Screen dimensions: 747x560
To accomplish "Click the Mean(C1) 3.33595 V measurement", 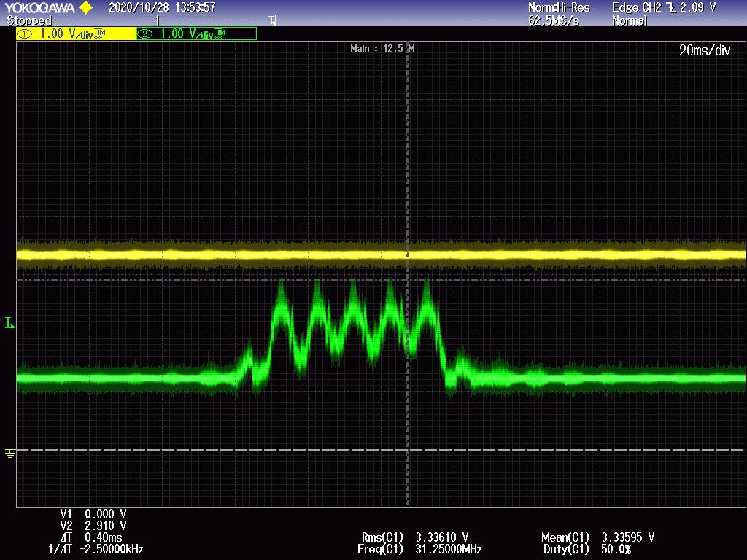I will (x=598, y=537).
